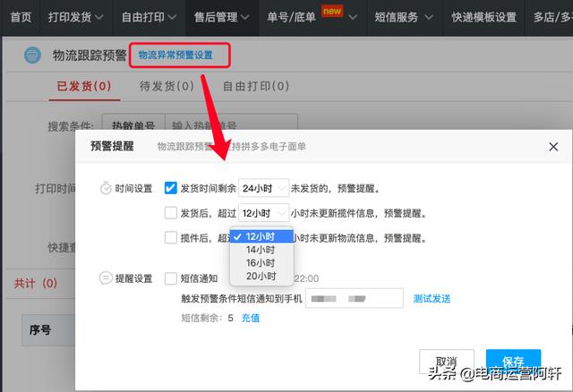Select the checked 12小时 option
Viewport: 573px width, 392px height.
pyautogui.click(x=261, y=236)
